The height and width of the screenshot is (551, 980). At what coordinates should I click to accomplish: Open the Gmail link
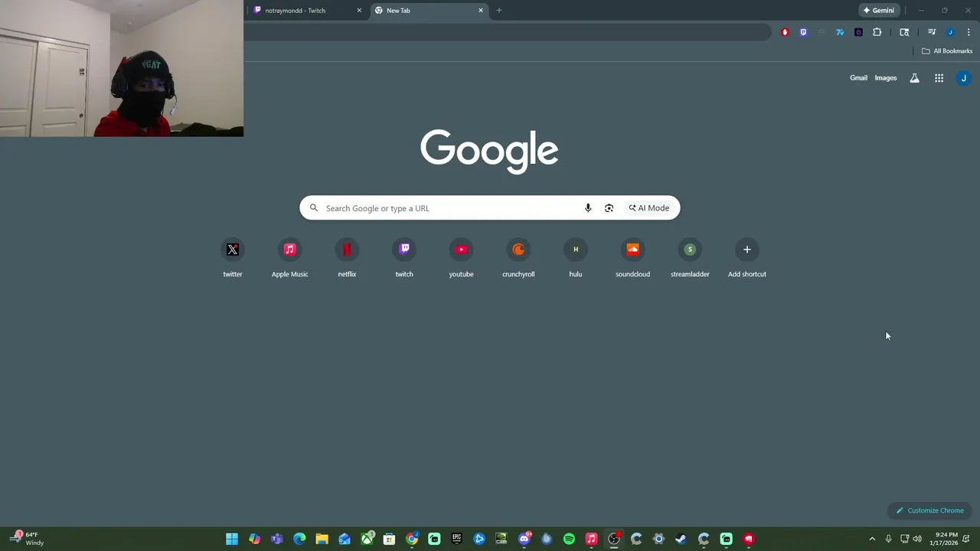pos(858,78)
